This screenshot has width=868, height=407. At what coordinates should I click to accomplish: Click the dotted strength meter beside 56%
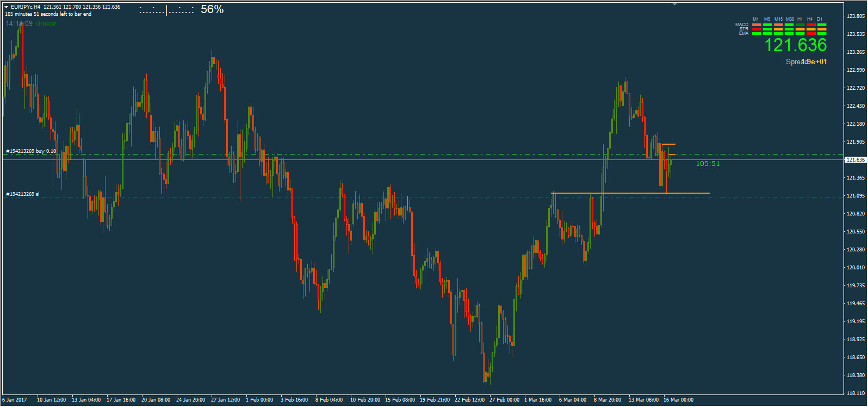click(166, 10)
